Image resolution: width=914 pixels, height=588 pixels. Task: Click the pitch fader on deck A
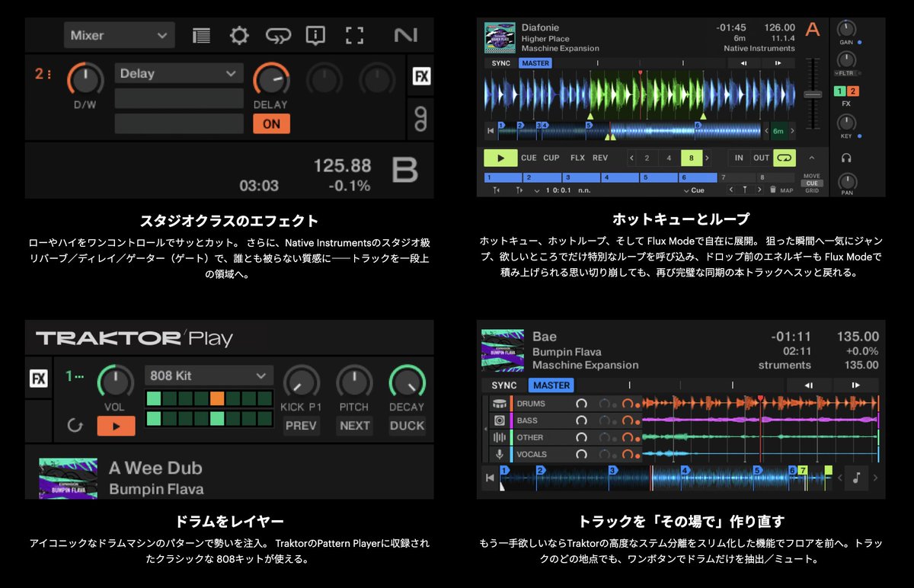814,94
